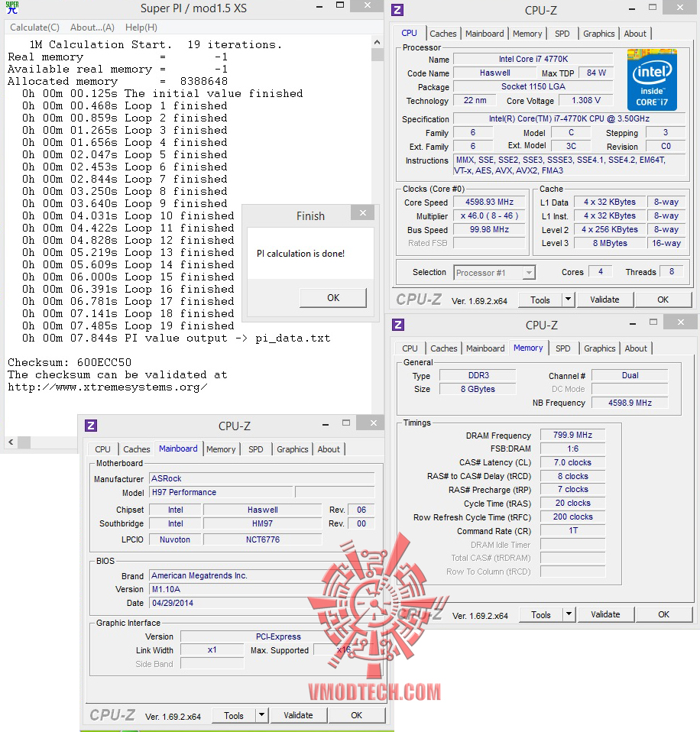
Task: Click the processor name Intel Core i7 4770K
Action: click(x=533, y=60)
